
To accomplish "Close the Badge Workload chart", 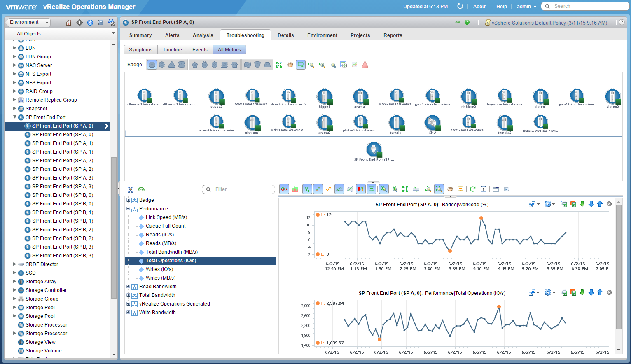I will click(x=609, y=204).
